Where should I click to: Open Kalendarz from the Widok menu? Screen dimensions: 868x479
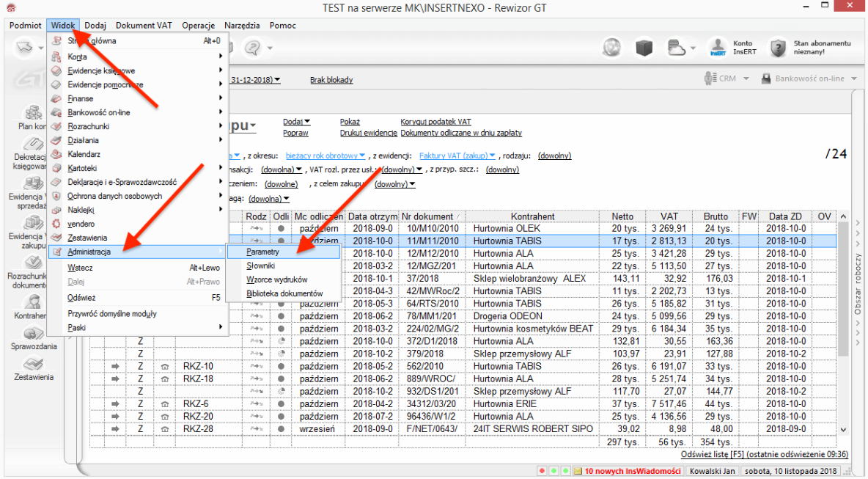84,154
